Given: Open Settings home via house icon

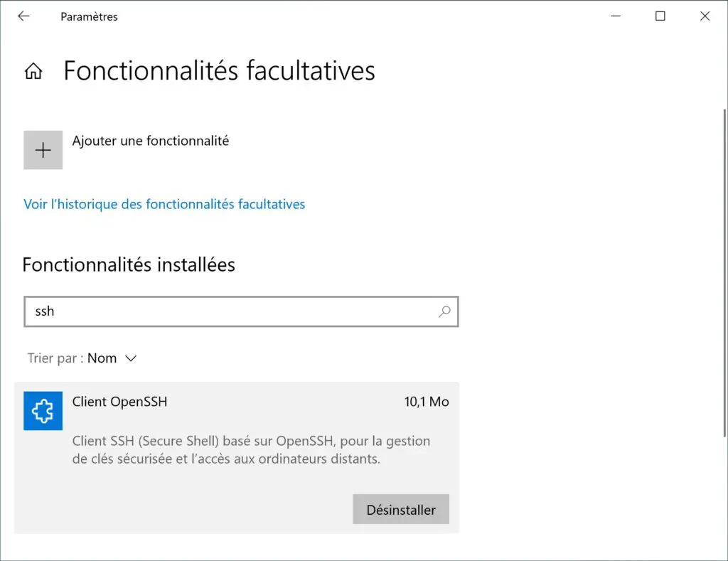Looking at the screenshot, I should [33, 71].
